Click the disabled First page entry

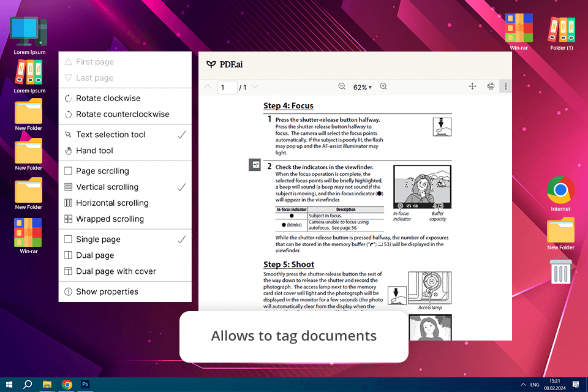pyautogui.click(x=125, y=62)
